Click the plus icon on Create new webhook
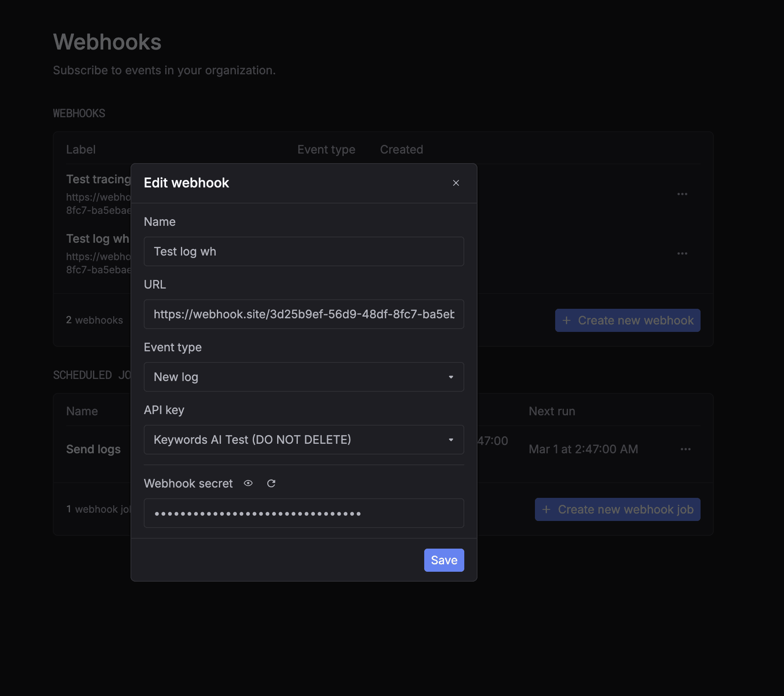The image size is (784, 696). pos(566,320)
